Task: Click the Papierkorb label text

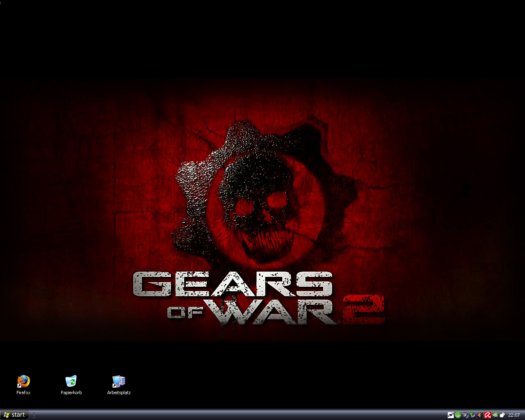Action: point(71,393)
